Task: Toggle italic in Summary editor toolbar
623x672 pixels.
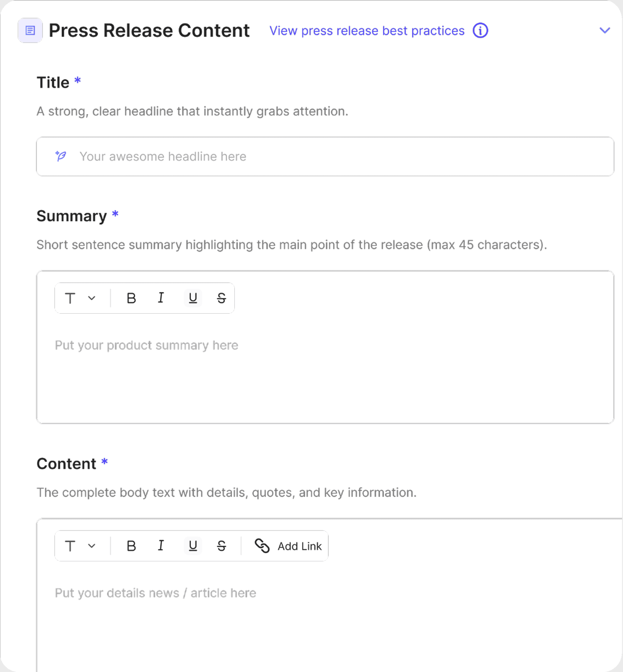Action: 161,298
